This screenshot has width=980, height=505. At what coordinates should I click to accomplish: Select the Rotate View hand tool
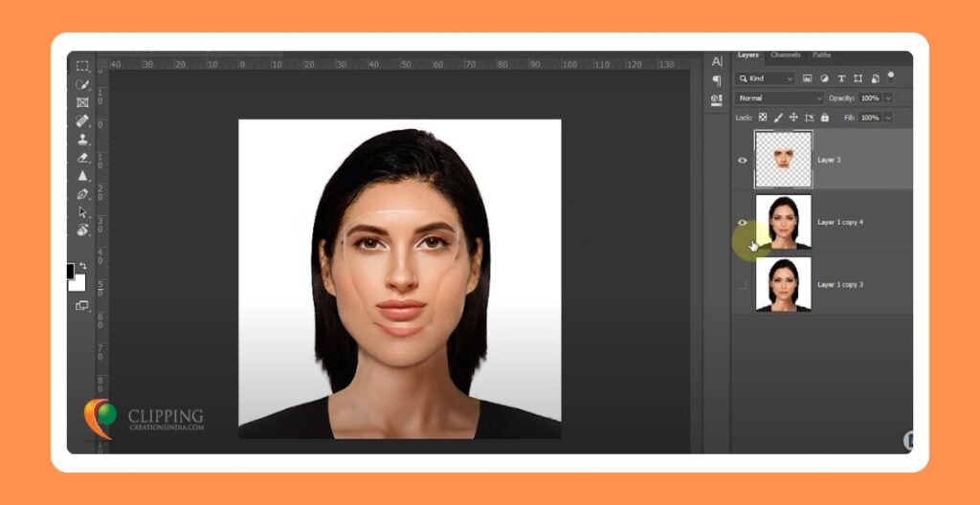tap(82, 230)
